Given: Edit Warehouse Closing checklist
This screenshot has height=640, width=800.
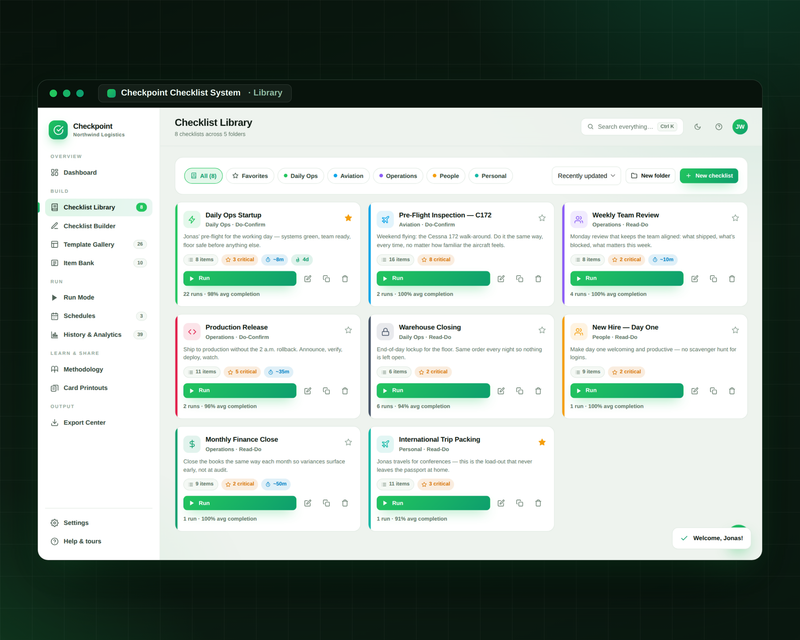Looking at the screenshot, I should (501, 391).
